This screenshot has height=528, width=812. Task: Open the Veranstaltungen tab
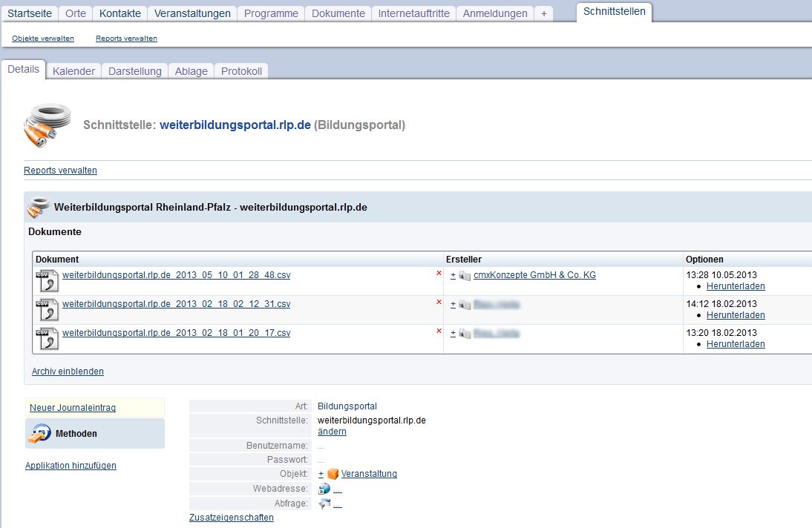[192, 13]
